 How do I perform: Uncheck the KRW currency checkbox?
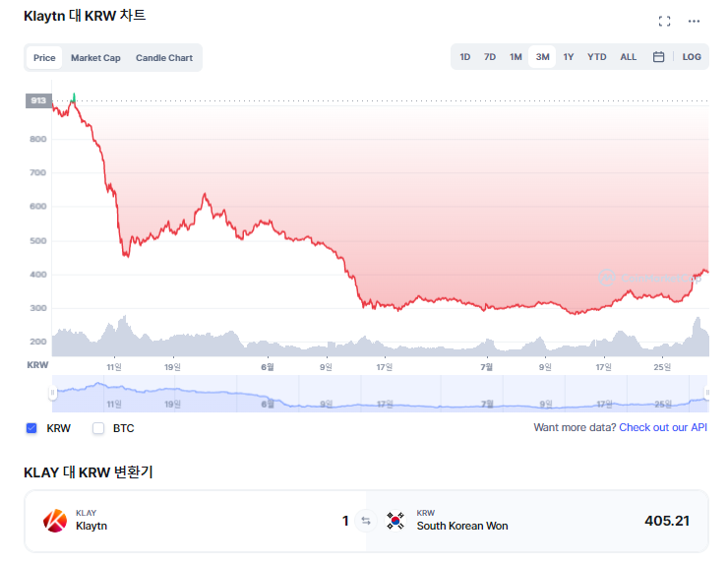coord(31,428)
